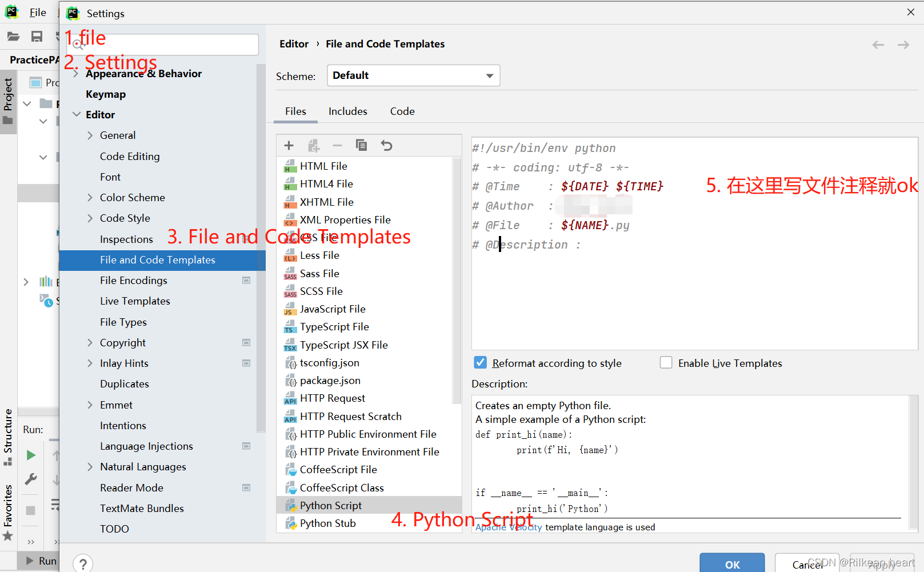
Task: Expand the Color Scheme node
Action: (x=90, y=198)
